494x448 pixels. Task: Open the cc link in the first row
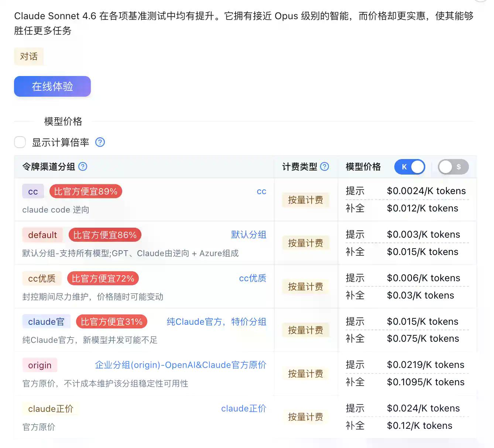coord(261,191)
